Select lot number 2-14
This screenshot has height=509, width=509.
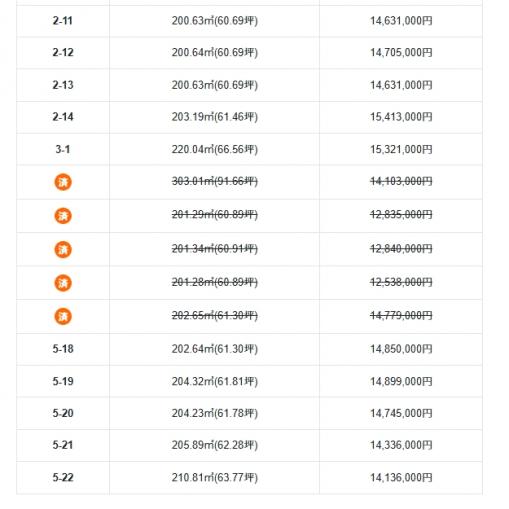tap(63, 117)
